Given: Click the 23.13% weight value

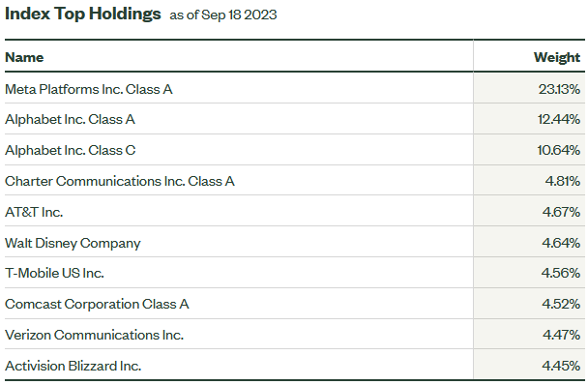Looking at the screenshot, I should point(559,89).
